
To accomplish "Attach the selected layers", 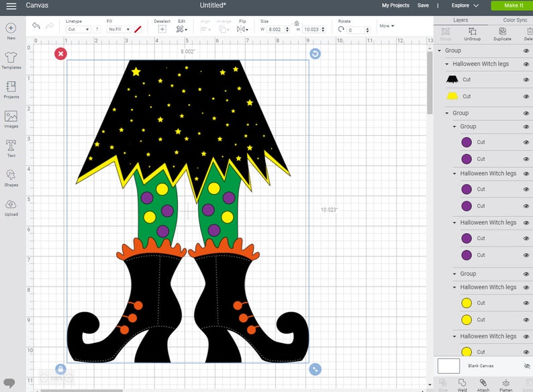I will [483, 385].
